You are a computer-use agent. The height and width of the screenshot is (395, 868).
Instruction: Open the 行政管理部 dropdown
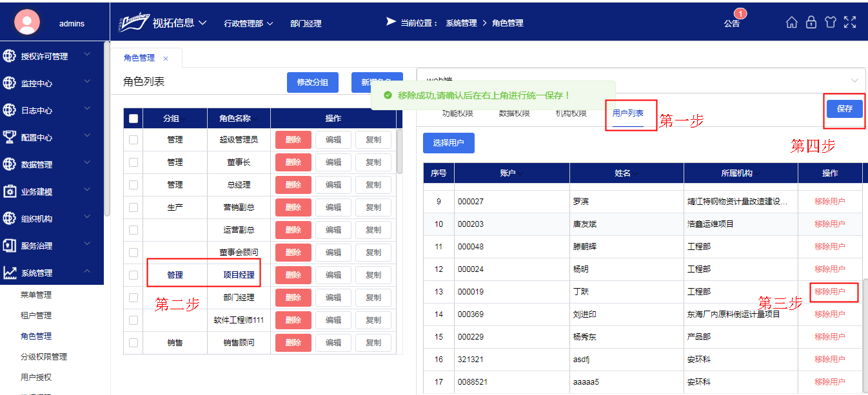[249, 23]
